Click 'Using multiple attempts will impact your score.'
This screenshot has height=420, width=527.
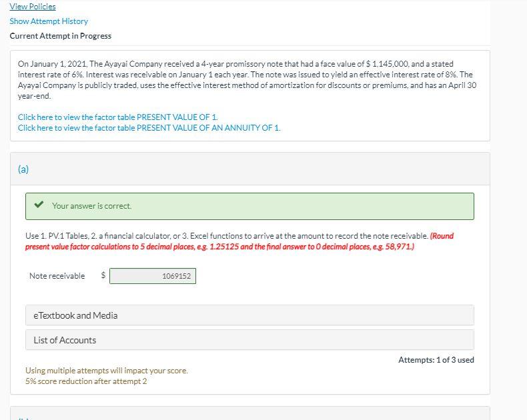(107, 370)
